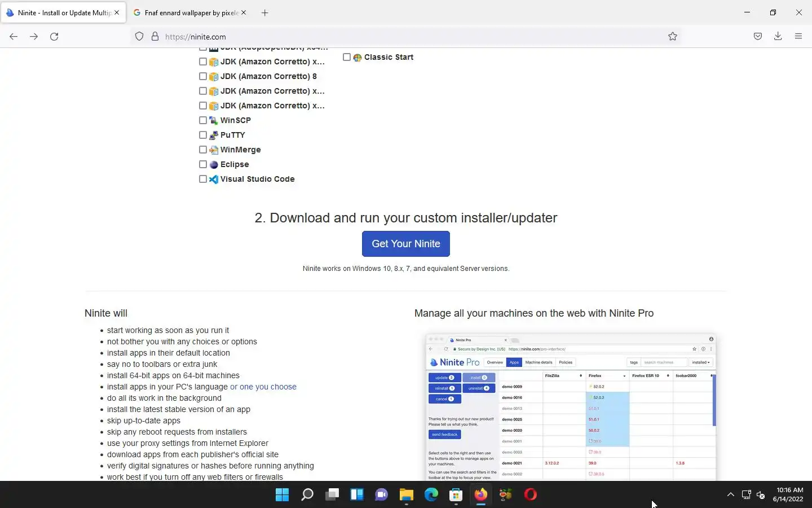Reload the Ninite page
Screen dimensions: 812x508
54,36
